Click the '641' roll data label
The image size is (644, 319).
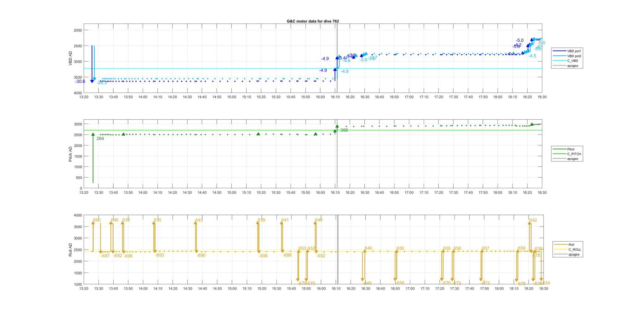coord(285,220)
